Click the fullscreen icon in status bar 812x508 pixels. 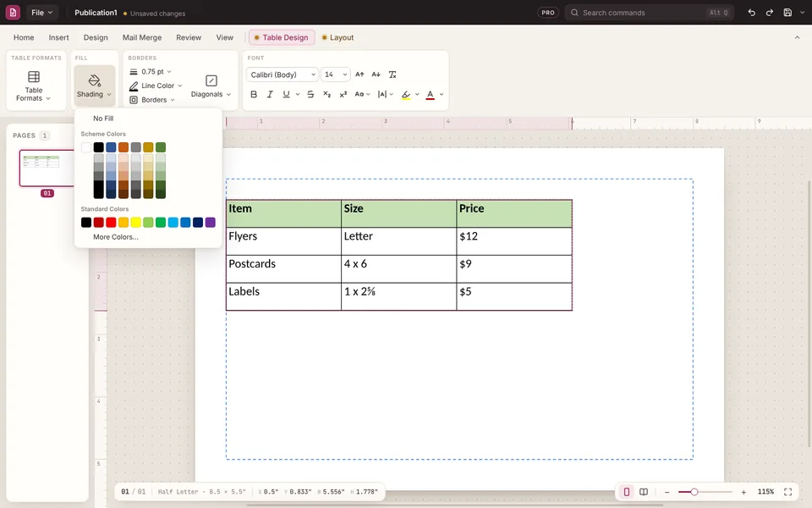point(787,492)
